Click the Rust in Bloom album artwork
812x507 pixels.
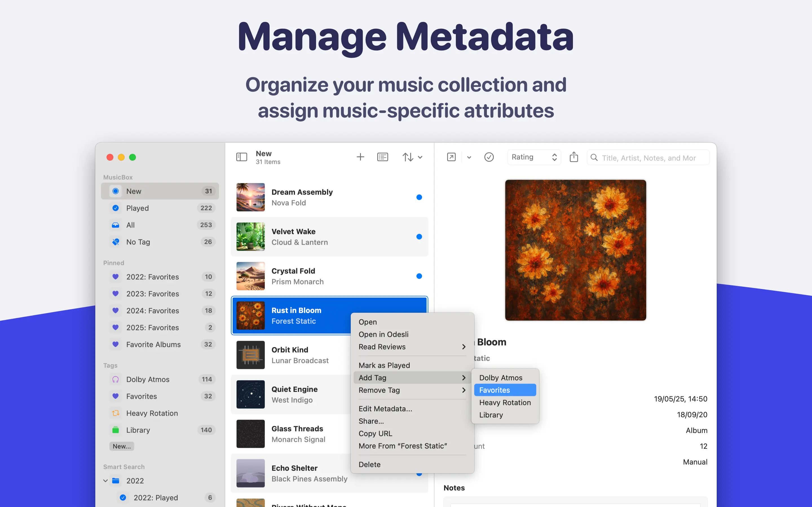(x=575, y=250)
